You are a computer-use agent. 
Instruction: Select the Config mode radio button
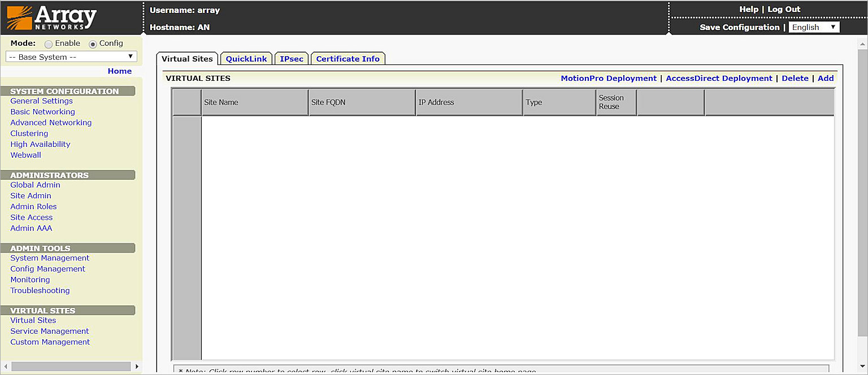point(93,44)
